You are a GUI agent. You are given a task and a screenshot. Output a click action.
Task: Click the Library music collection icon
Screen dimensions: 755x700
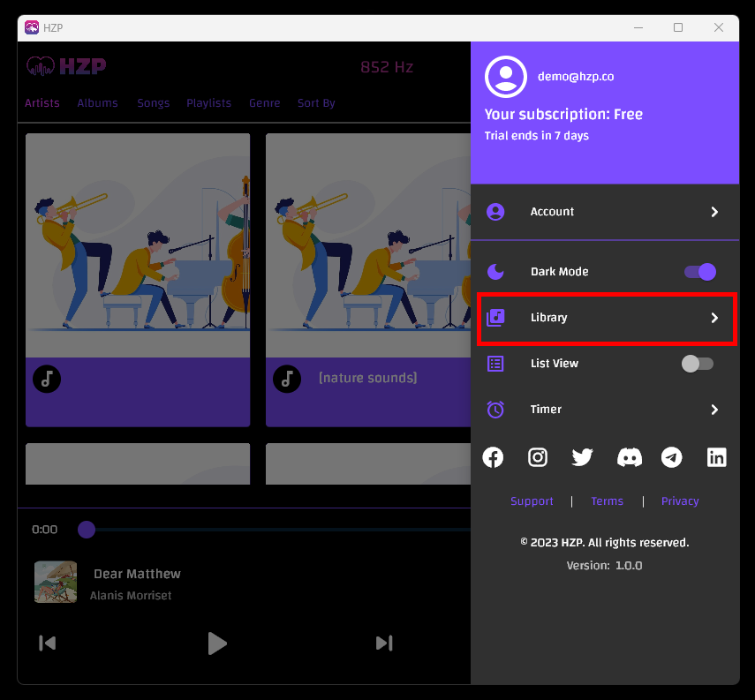[x=495, y=318]
